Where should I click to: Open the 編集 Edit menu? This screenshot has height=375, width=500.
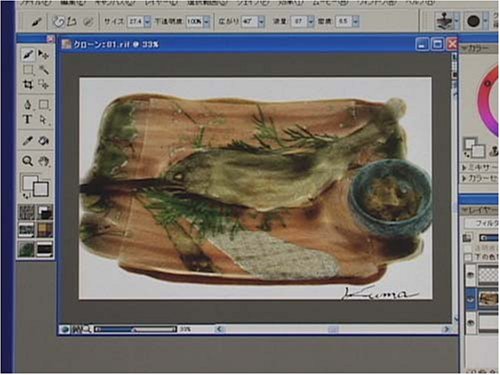tap(73, 3)
